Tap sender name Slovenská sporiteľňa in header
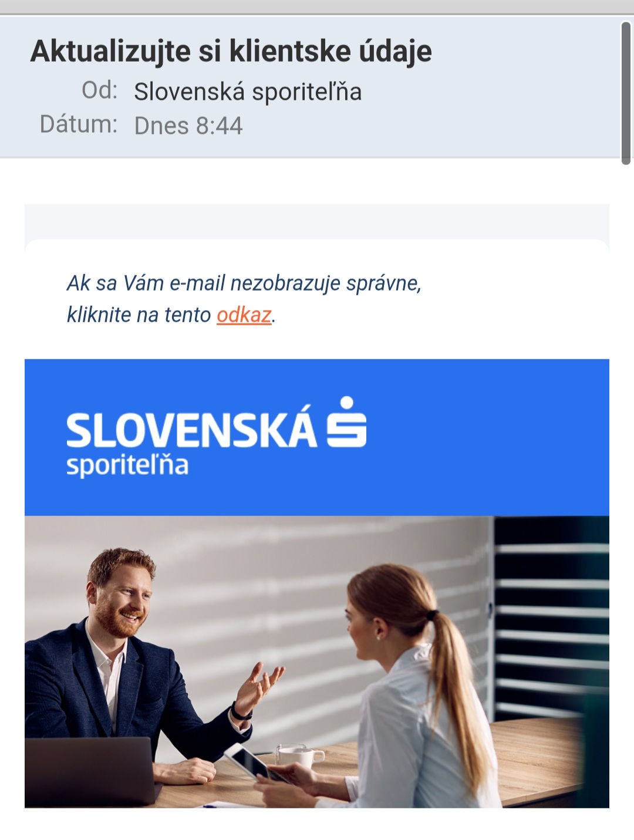634x840 pixels. (x=248, y=92)
